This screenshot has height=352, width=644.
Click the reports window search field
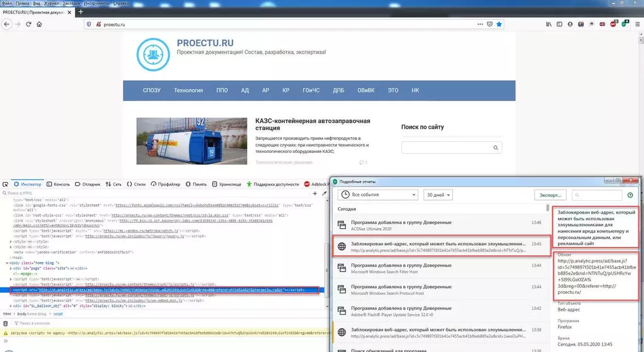click(x=597, y=195)
